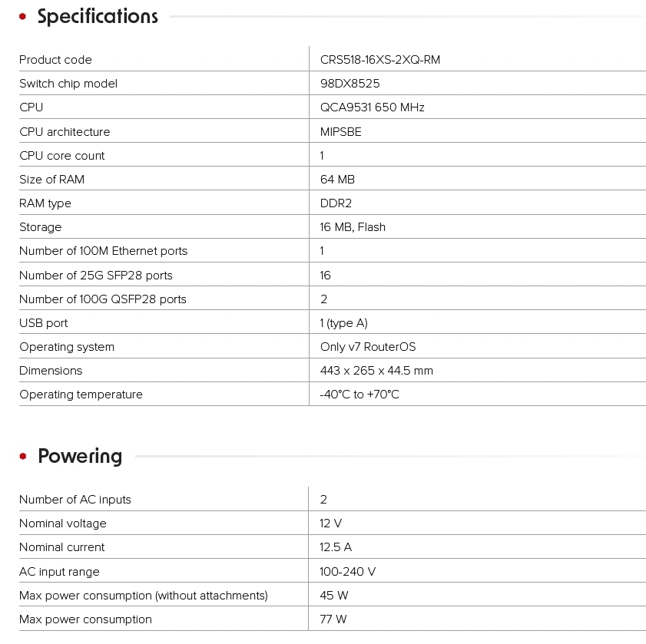Click the storage value 16 MB, Flash
Image resolution: width=646 pixels, height=644 pixels.
[x=353, y=227]
